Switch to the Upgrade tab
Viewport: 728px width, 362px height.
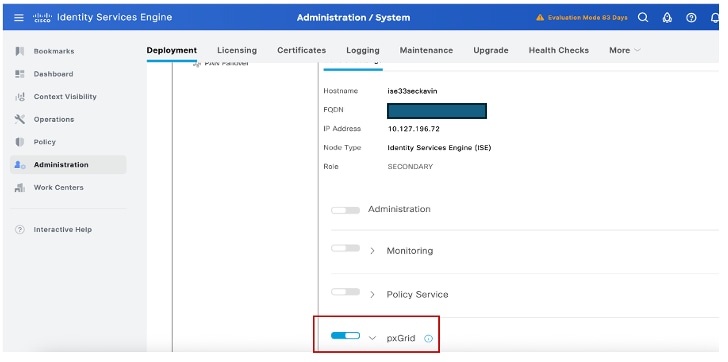[491, 50]
